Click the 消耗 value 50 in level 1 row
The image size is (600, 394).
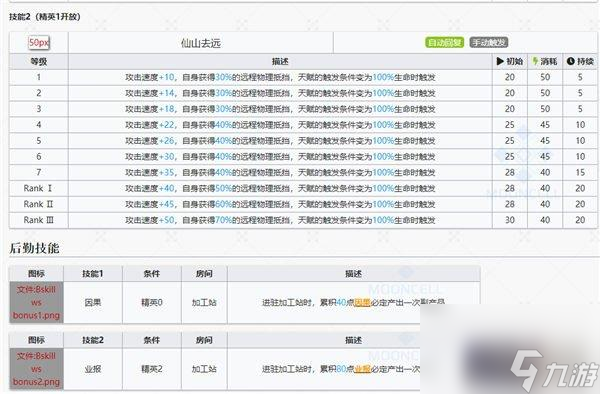coord(545,77)
